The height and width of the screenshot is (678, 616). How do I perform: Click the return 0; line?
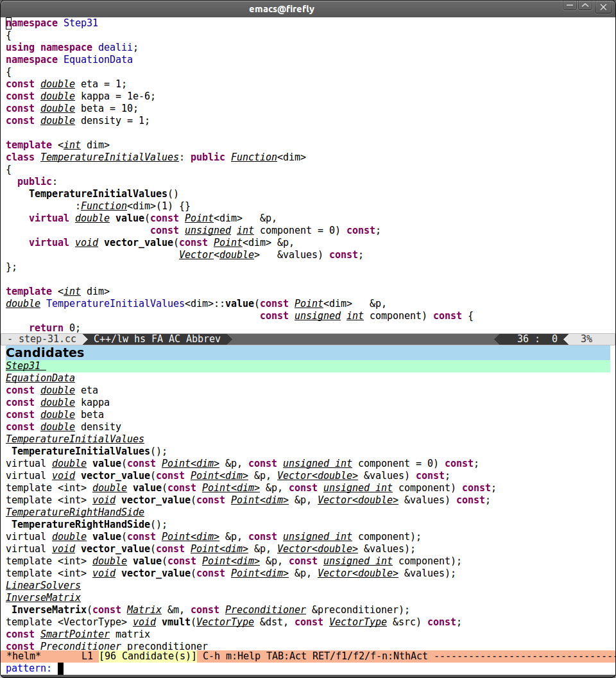click(55, 327)
